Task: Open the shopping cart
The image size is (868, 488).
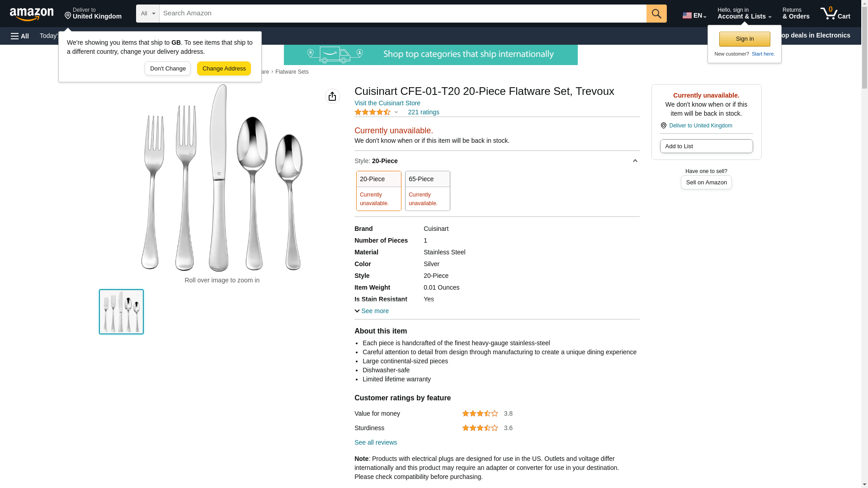Action: click(835, 14)
